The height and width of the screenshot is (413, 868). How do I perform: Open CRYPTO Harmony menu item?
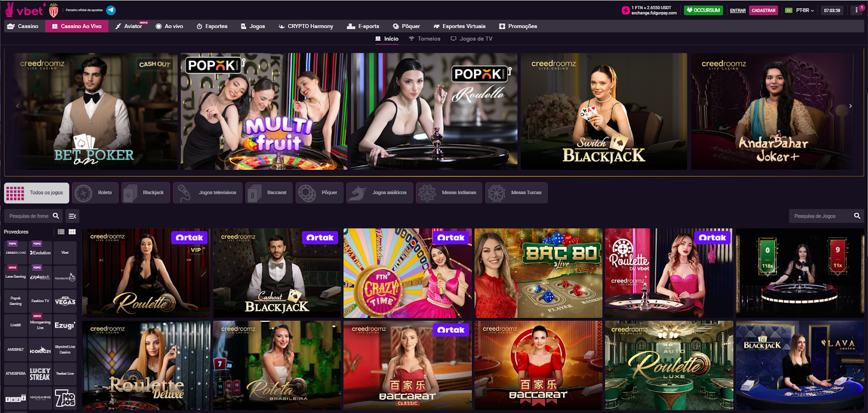(x=306, y=26)
